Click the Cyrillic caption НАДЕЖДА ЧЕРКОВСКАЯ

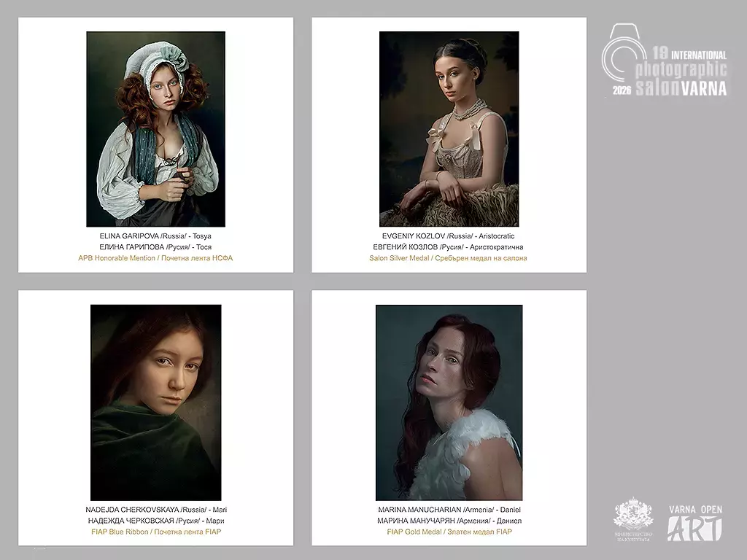(x=156, y=521)
